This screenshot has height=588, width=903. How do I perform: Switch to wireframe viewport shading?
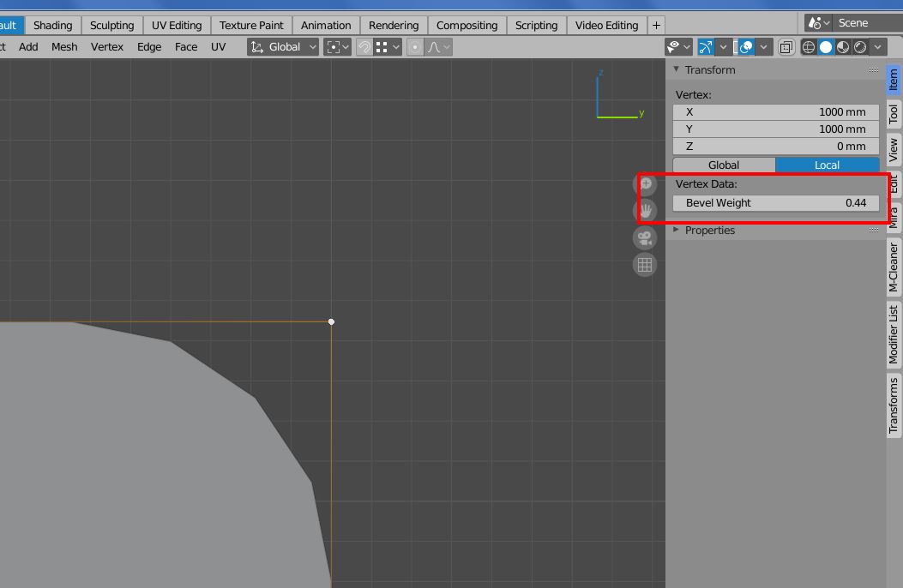point(809,47)
